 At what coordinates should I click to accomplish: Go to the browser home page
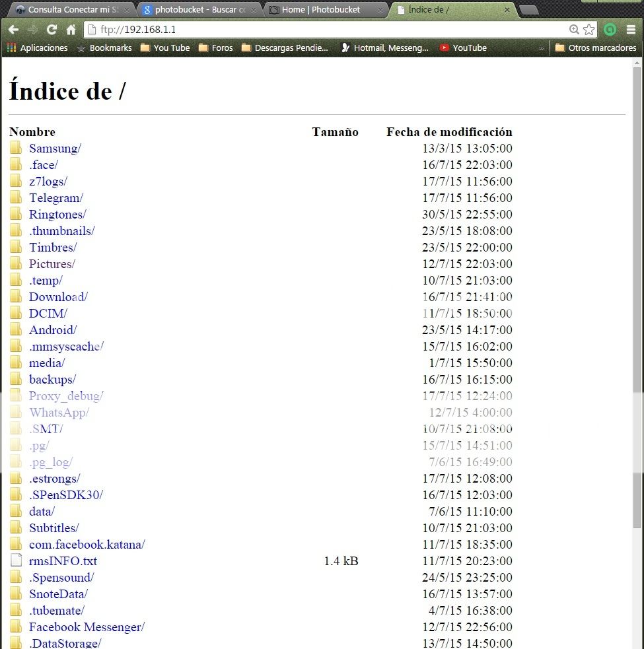pos(71,30)
